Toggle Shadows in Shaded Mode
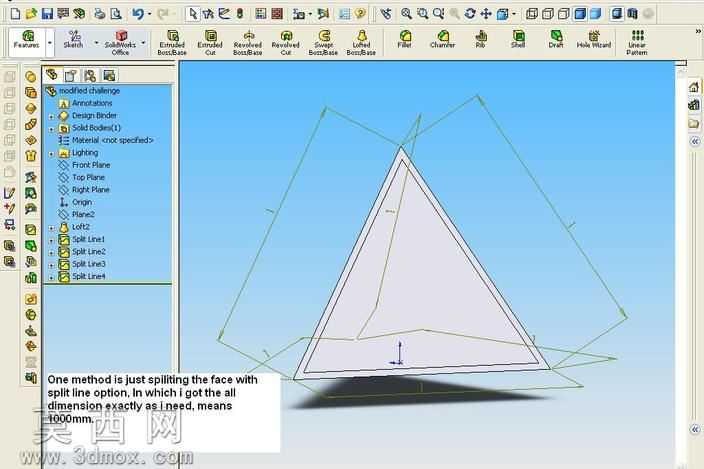704x469 pixels. [x=617, y=14]
